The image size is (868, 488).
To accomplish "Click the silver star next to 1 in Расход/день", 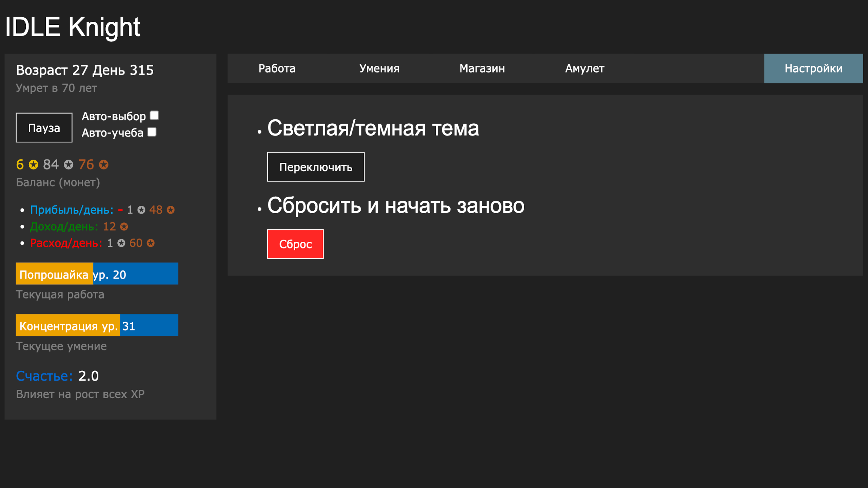I will point(121,243).
